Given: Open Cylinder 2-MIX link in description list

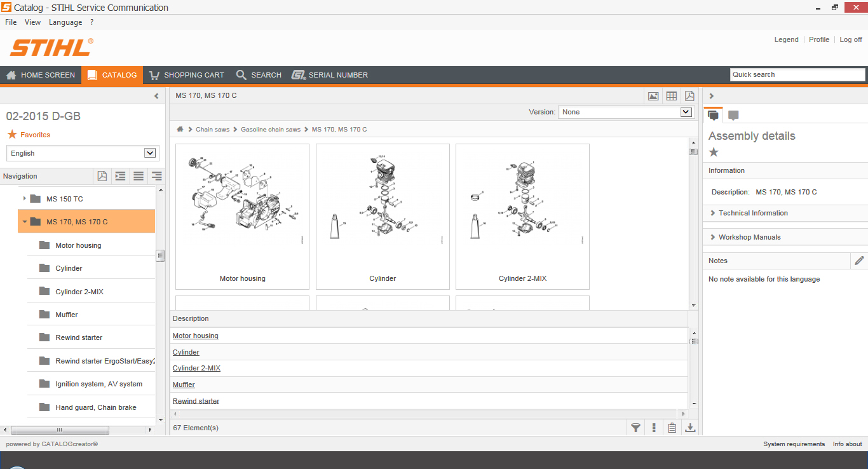Looking at the screenshot, I should [x=197, y=368].
